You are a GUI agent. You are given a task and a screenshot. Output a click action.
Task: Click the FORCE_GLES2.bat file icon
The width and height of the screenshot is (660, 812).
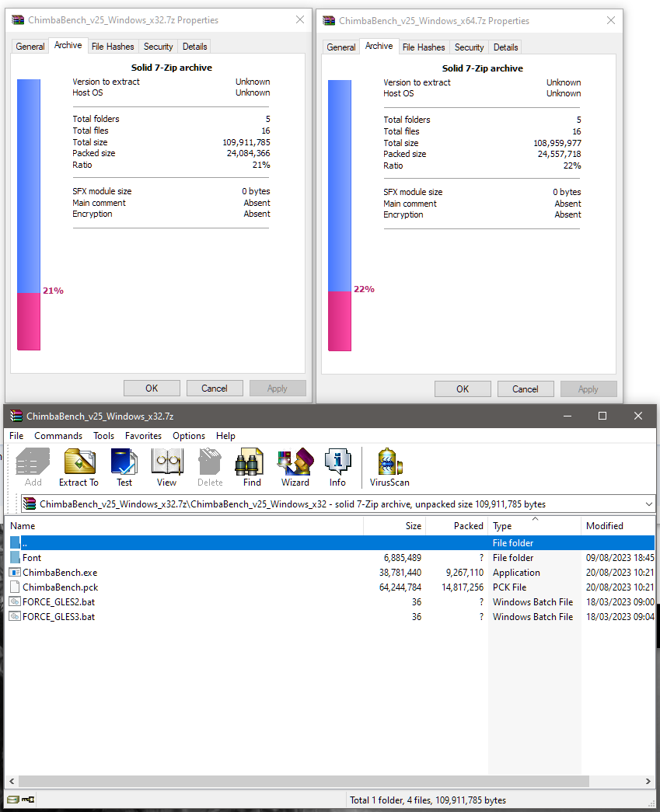15,601
